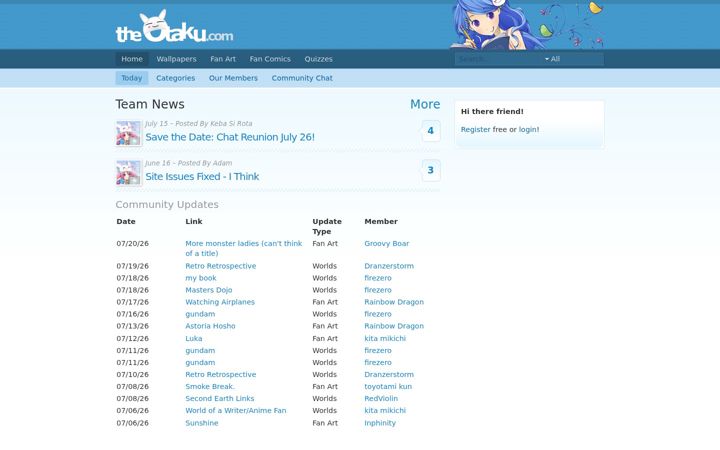
Task: Click the 07/20/26 date cell
Action: tap(132, 243)
